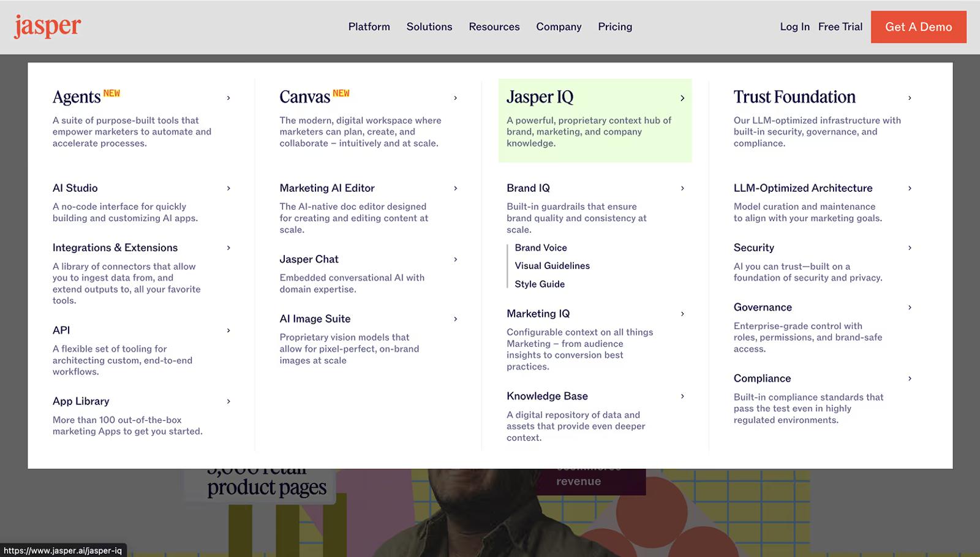Click the arrow next to App Library

pos(228,401)
